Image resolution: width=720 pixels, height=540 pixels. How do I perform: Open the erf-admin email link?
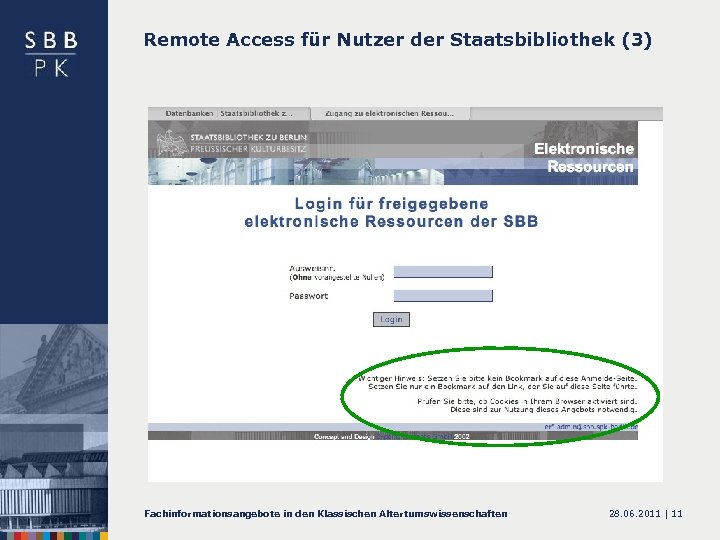pyautogui.click(x=591, y=427)
